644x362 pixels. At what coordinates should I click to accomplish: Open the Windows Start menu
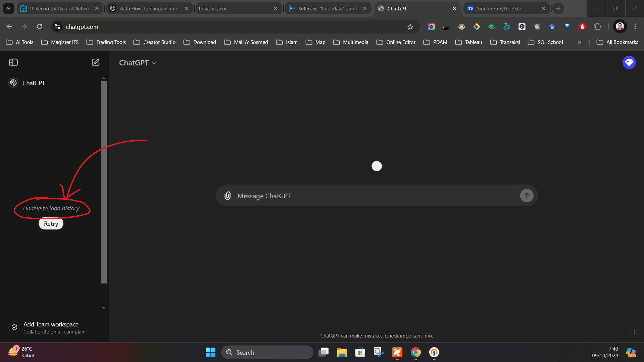click(210, 352)
